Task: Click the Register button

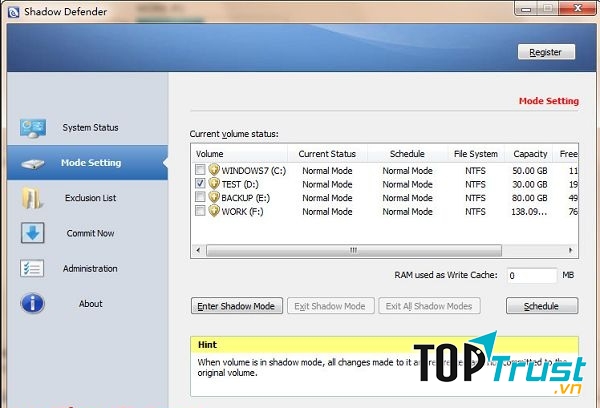Action: [546, 52]
